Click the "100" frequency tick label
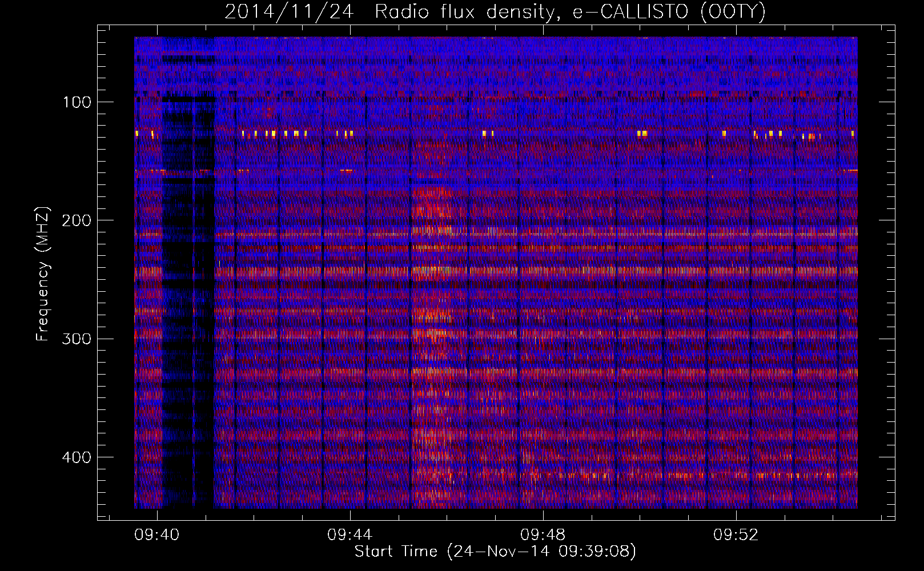Viewport: 924px width, 571px height. coord(77,102)
